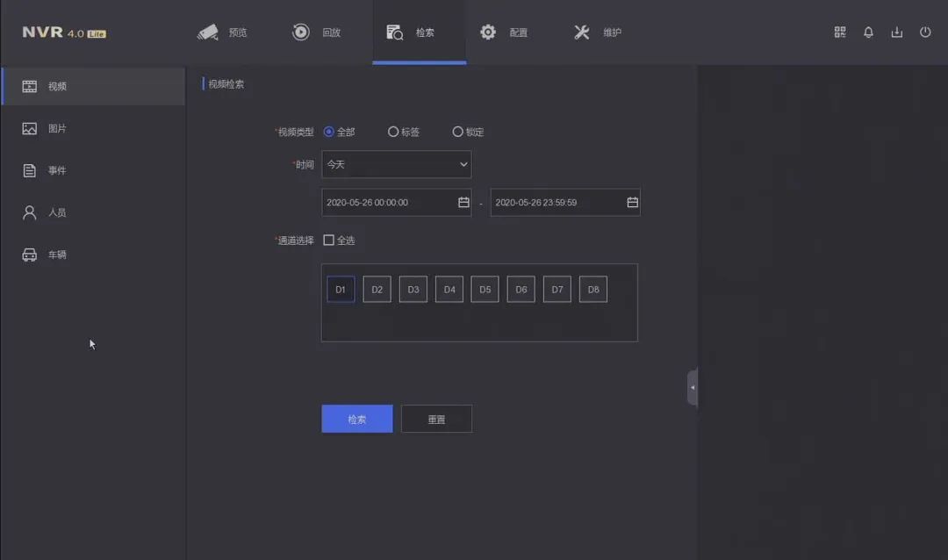Expand the 今天 time range dropdown
This screenshot has width=948, height=560.
pos(396,164)
